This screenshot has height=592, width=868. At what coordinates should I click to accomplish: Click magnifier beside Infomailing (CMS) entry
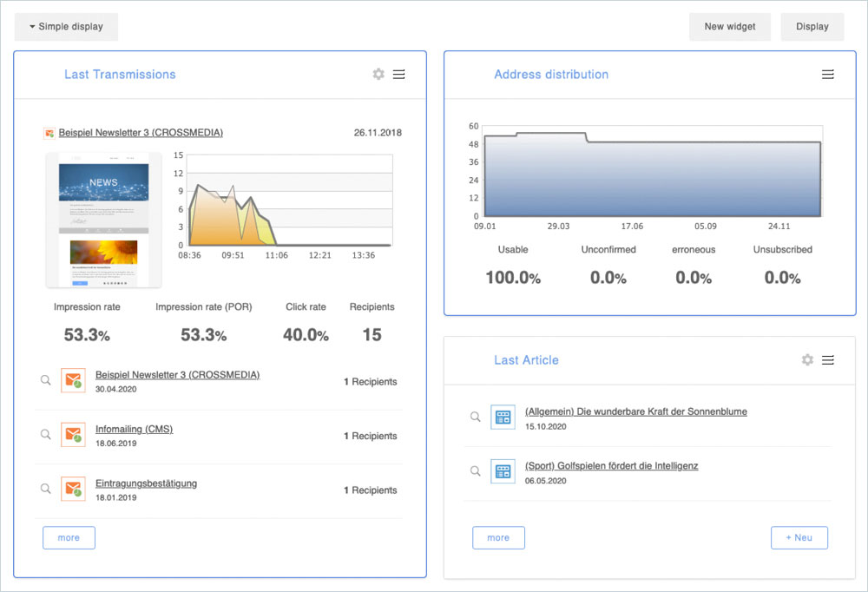click(x=45, y=435)
